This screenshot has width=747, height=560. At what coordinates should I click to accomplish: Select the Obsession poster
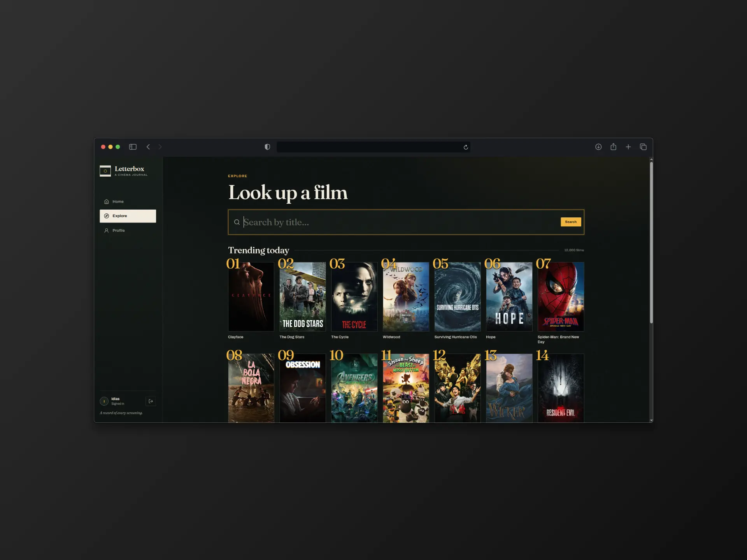[x=302, y=388]
